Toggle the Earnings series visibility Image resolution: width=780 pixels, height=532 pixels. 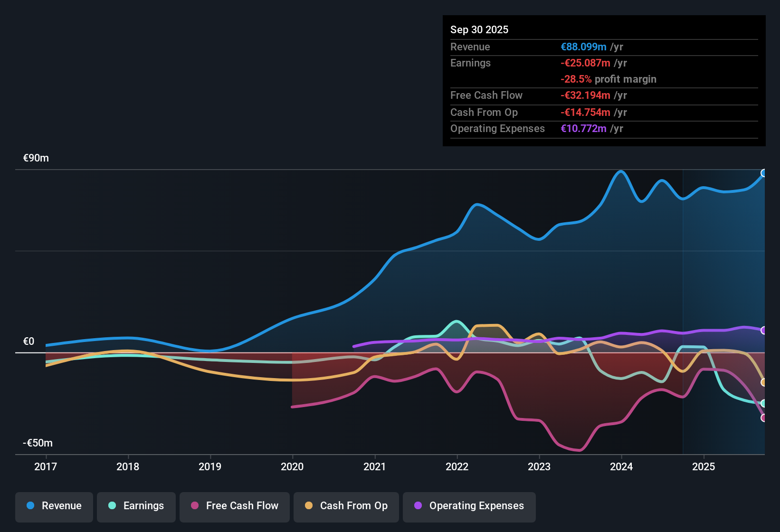(136, 506)
